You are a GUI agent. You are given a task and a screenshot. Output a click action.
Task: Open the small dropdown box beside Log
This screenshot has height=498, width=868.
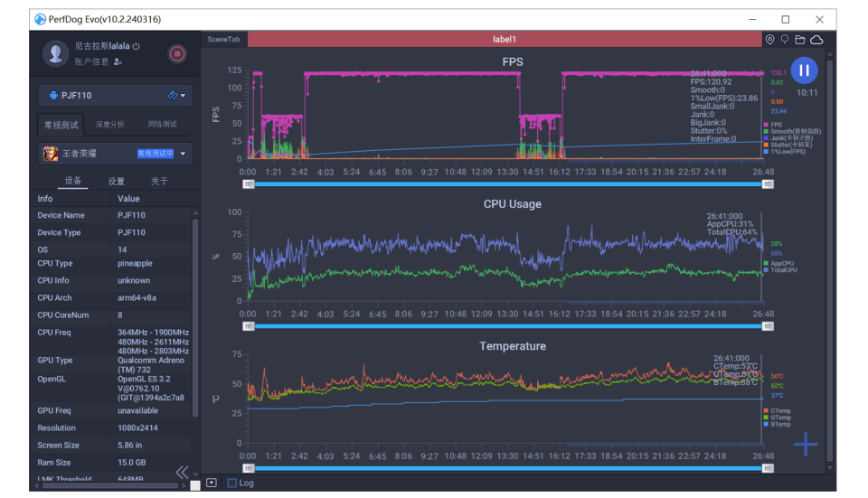212,483
